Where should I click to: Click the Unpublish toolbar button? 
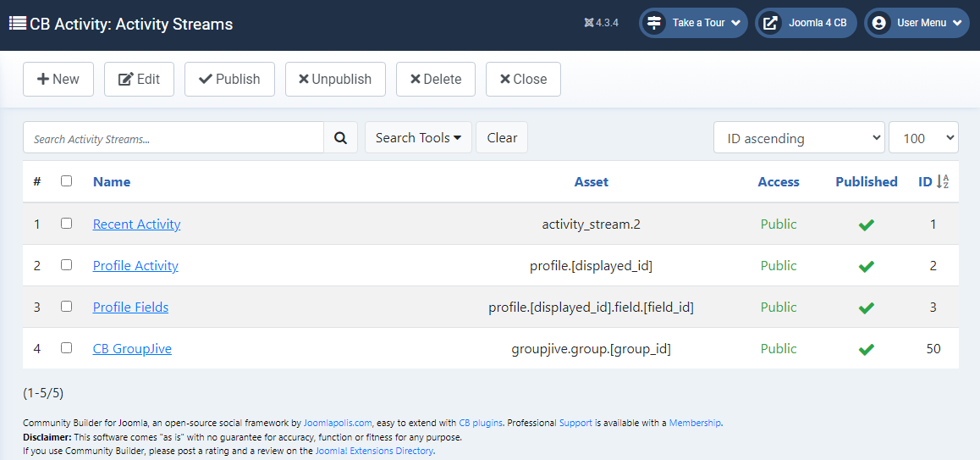pyautogui.click(x=335, y=80)
